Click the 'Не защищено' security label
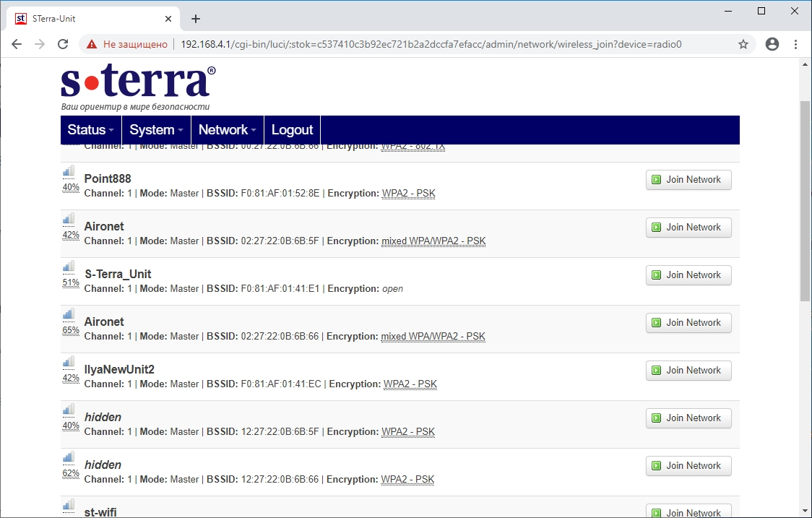 [x=135, y=44]
